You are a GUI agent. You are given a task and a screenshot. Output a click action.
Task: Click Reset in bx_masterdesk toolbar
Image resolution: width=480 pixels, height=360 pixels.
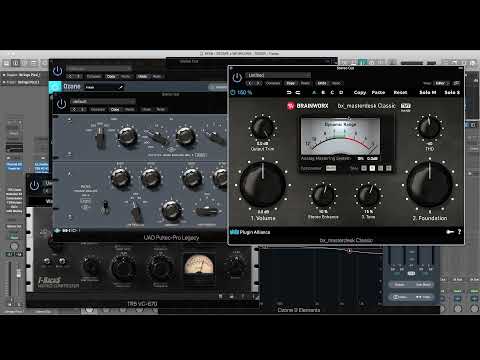[400, 92]
